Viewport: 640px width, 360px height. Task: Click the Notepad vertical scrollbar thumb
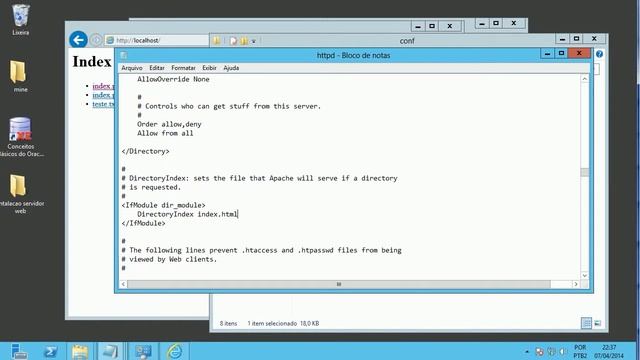click(584, 172)
